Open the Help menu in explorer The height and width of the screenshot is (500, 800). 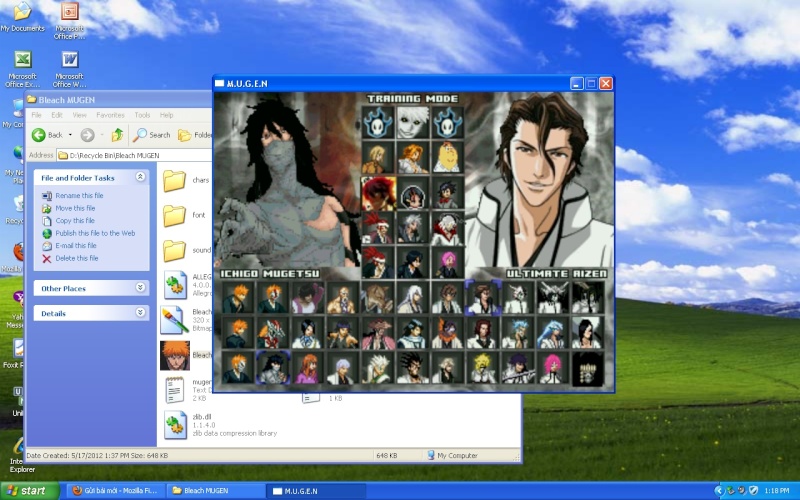(x=166, y=115)
